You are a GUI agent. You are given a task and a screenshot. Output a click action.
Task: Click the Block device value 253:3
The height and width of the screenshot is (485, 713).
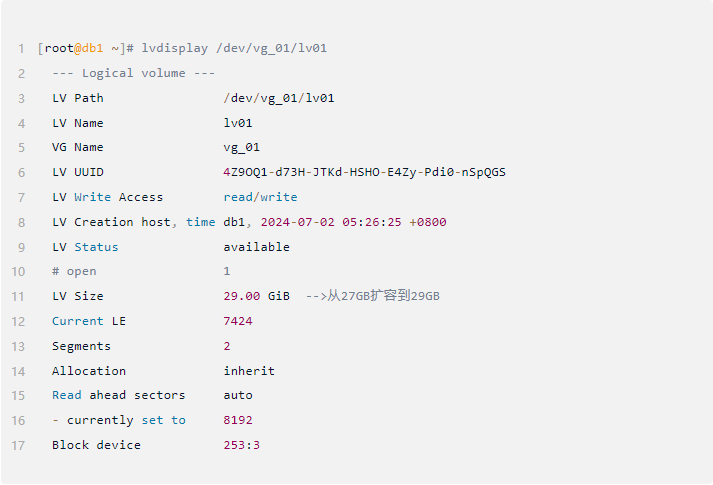point(241,445)
